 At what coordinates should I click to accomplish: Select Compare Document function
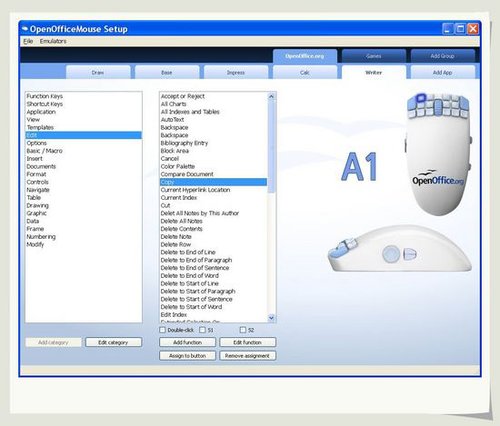[x=187, y=174]
